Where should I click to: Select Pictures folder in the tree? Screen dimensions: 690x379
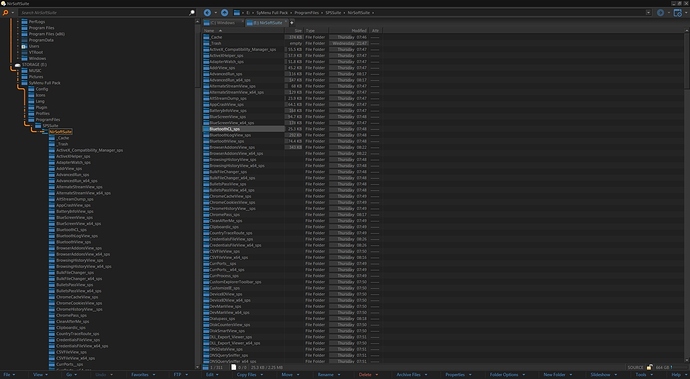(36, 77)
